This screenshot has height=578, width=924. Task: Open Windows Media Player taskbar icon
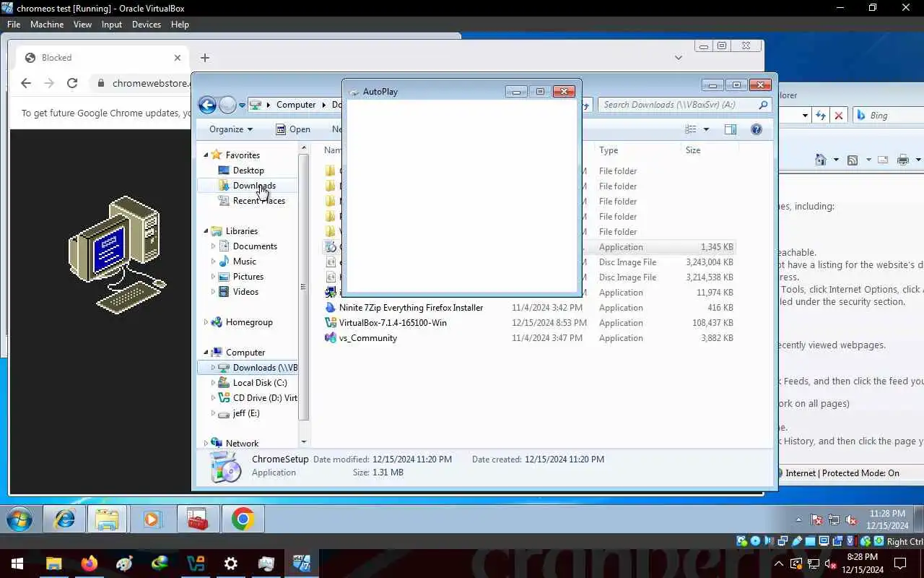tap(152, 519)
